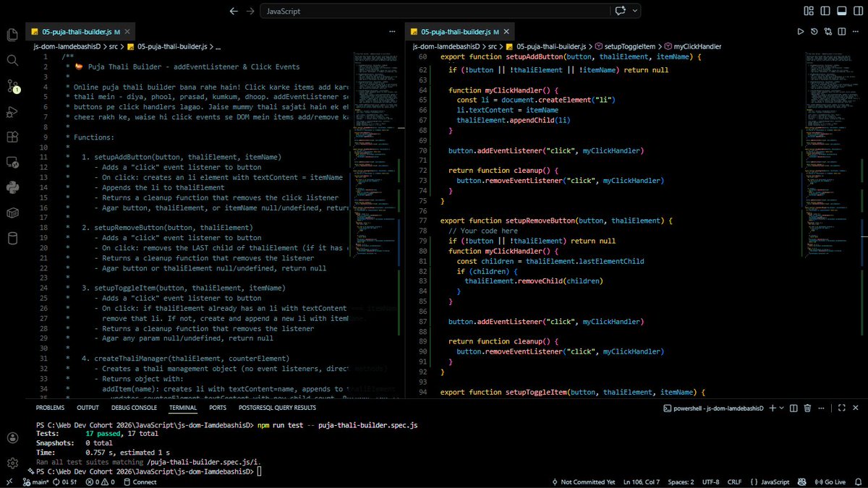Switch to the PostgreSQL Query Results tab
This screenshot has height=488, width=868.
276,408
